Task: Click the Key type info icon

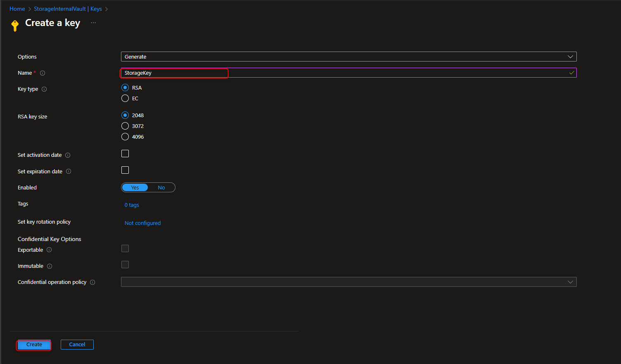Action: pos(44,89)
